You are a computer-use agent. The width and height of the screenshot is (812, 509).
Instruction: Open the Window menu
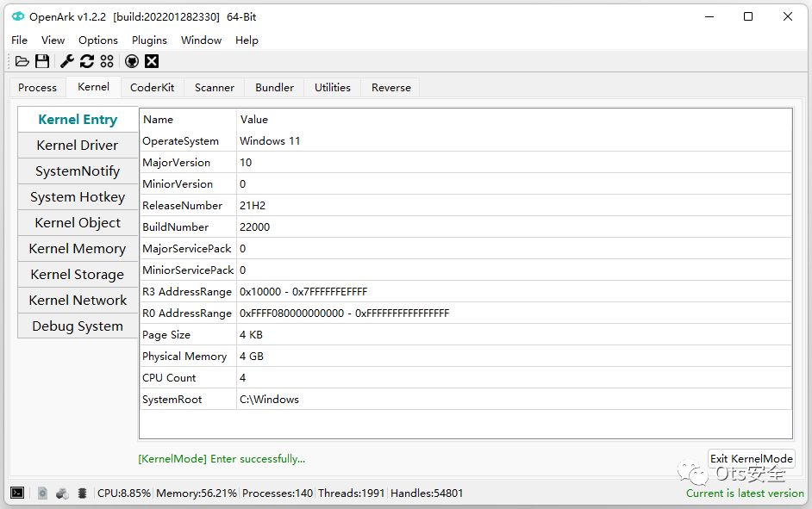(x=201, y=40)
